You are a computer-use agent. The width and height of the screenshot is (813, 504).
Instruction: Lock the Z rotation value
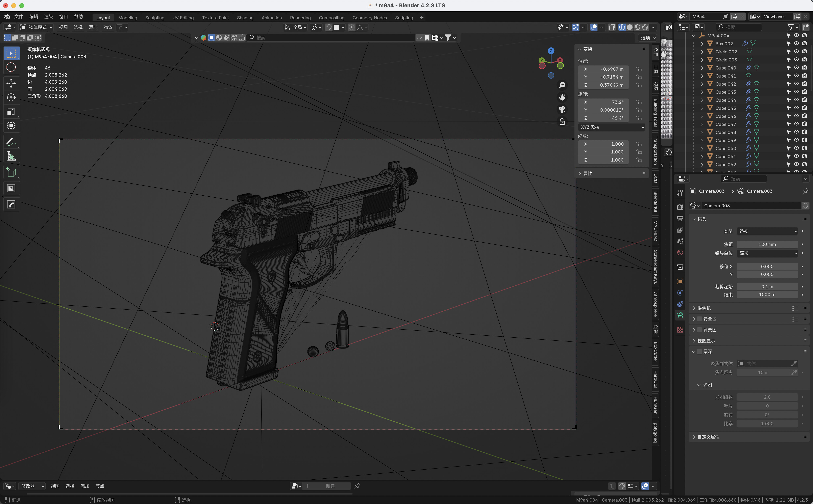point(639,118)
